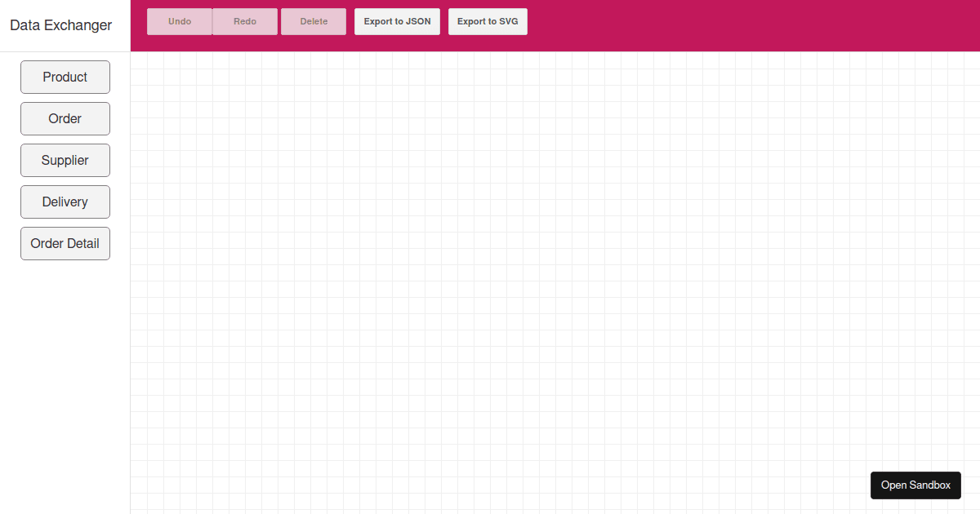Choose Export to JSON from the top bar
Screen dimensions: 980x514
click(x=397, y=21)
